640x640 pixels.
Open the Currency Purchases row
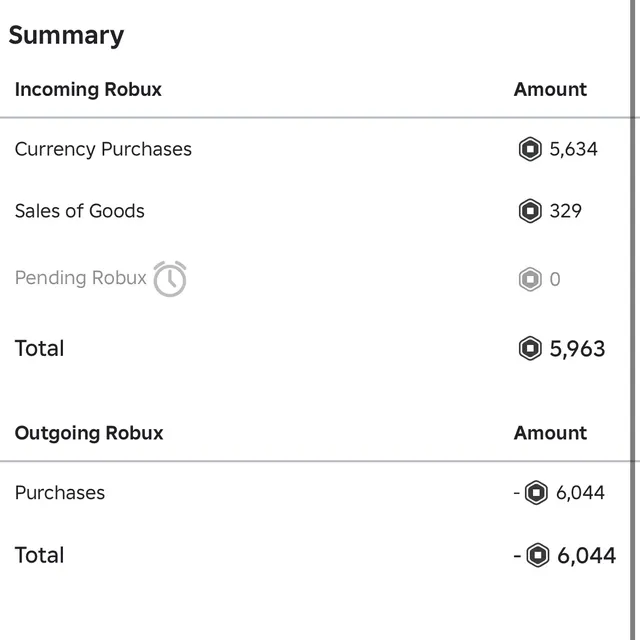click(x=315, y=149)
